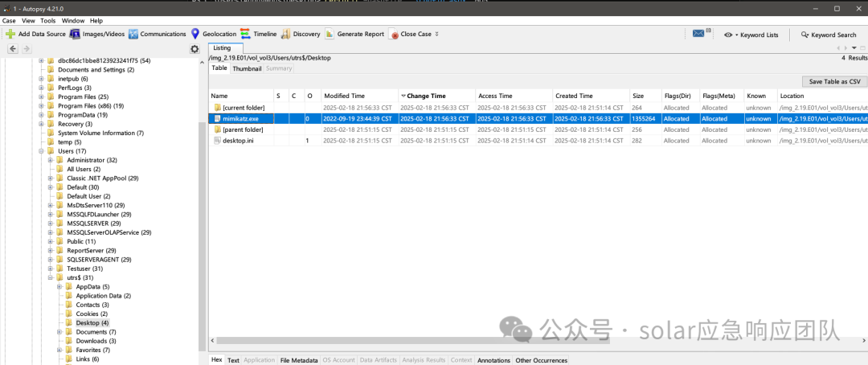
Task: Click the mail notification envelope icon
Action: 698,34
